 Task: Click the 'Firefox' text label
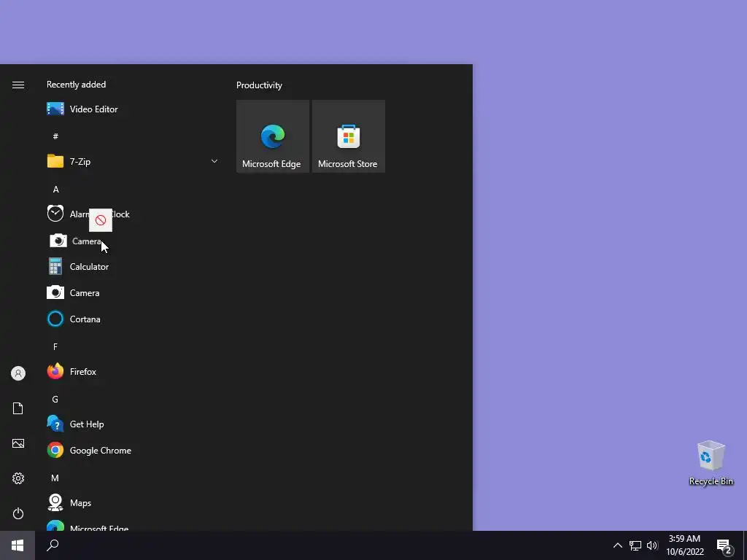pos(83,371)
